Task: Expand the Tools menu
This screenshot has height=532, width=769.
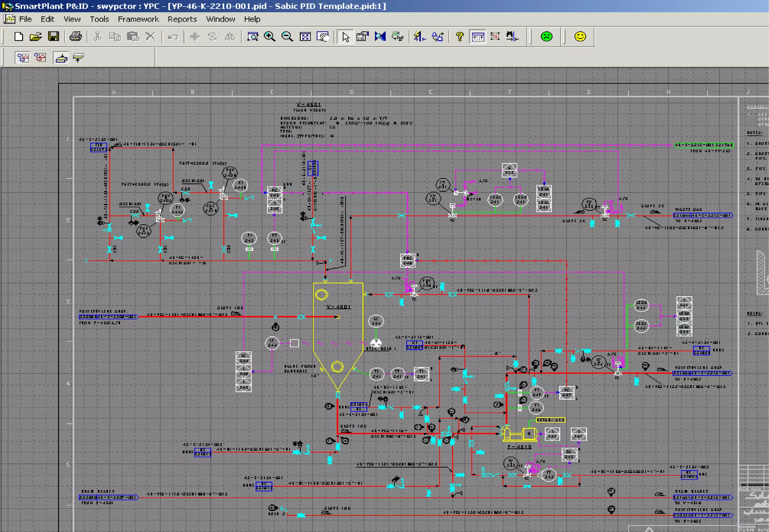Action: coord(99,19)
